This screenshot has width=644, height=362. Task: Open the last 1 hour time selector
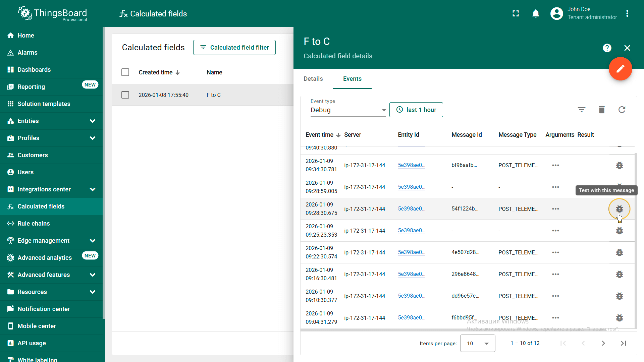416,110
